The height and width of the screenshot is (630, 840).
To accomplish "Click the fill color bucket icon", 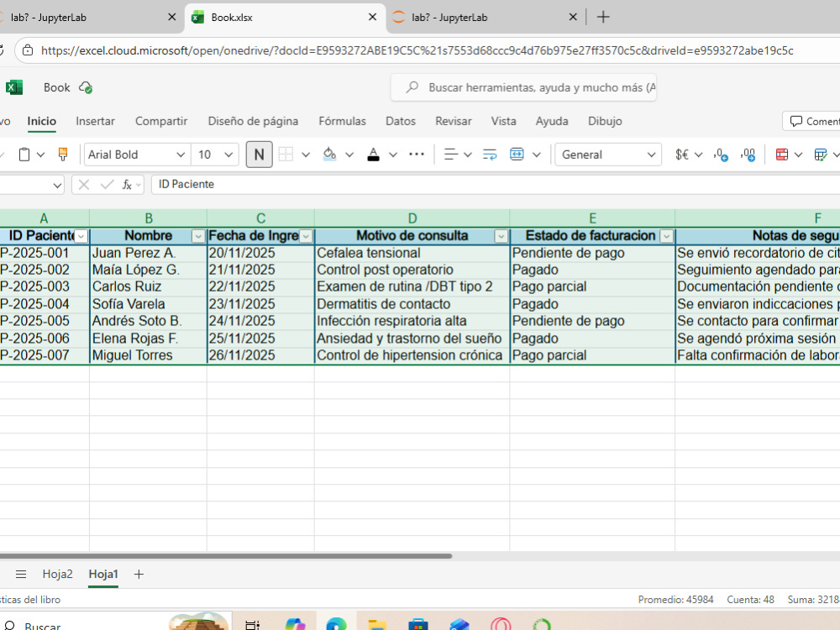I will [x=329, y=155].
